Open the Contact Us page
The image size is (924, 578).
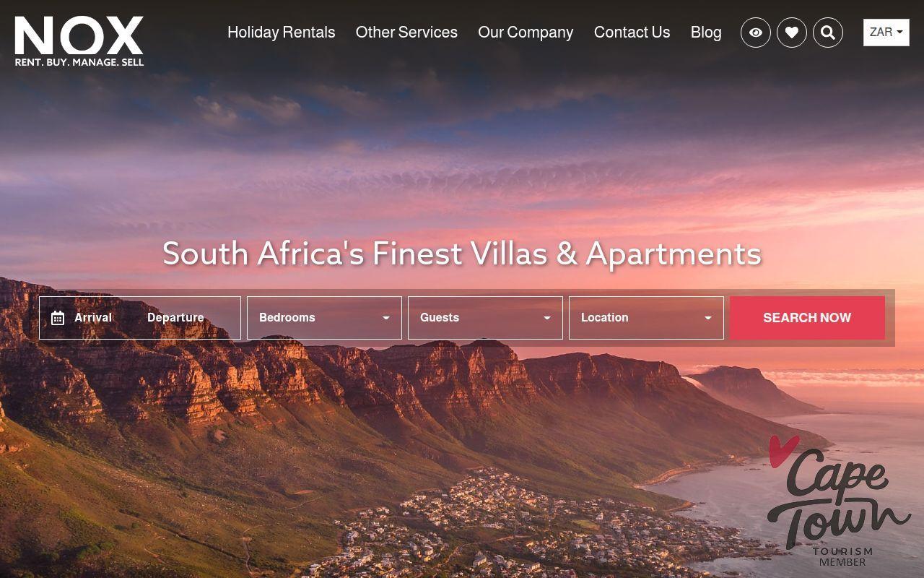632,33
